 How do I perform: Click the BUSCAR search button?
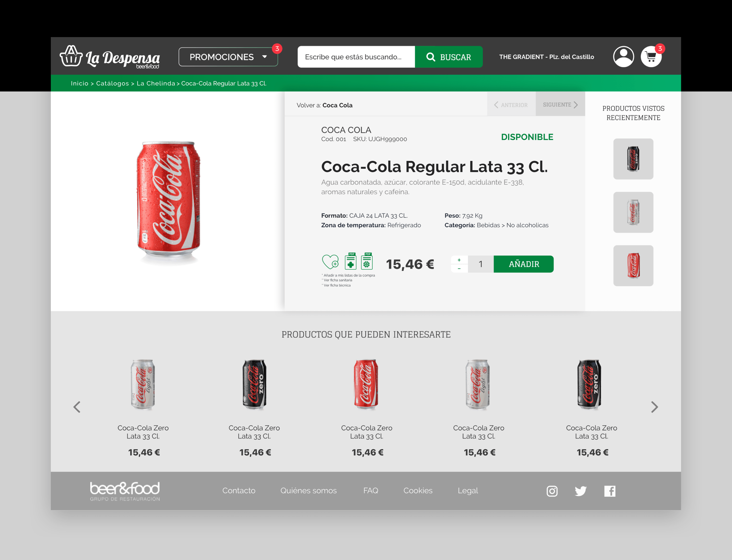point(449,57)
